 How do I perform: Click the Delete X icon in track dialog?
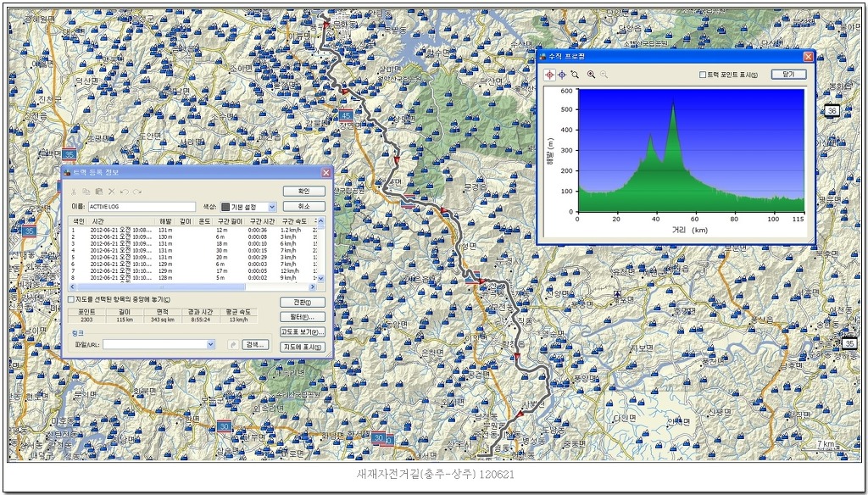[111, 192]
